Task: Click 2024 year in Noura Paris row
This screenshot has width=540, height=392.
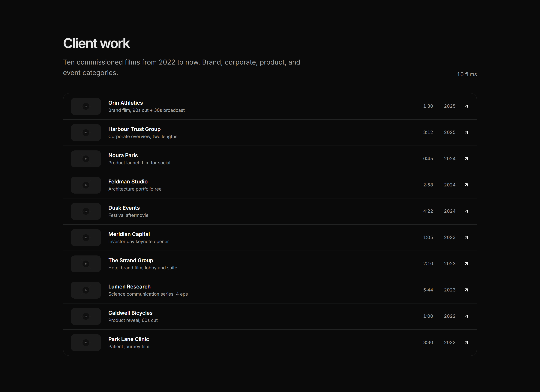Action: [450, 159]
